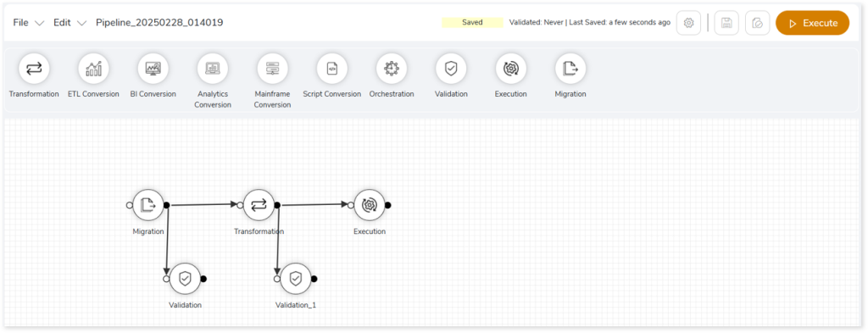Viewport: 868px width, 333px height.
Task: Click the save disk icon
Action: click(x=726, y=23)
